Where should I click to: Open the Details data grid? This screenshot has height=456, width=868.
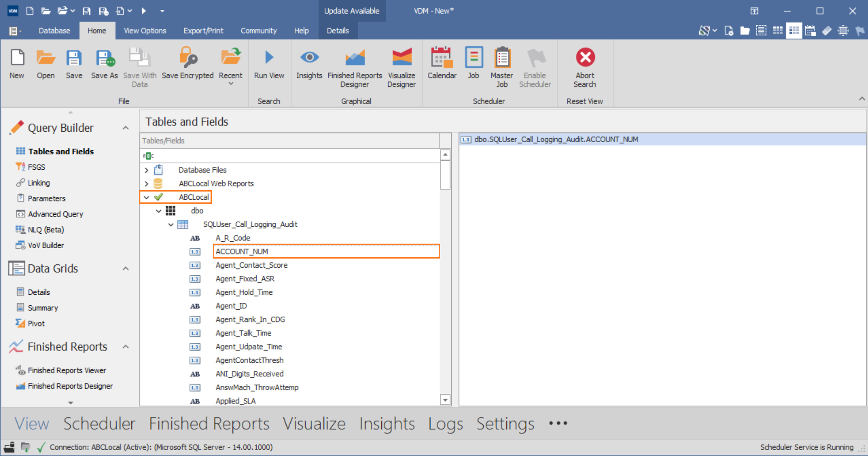(x=33, y=292)
